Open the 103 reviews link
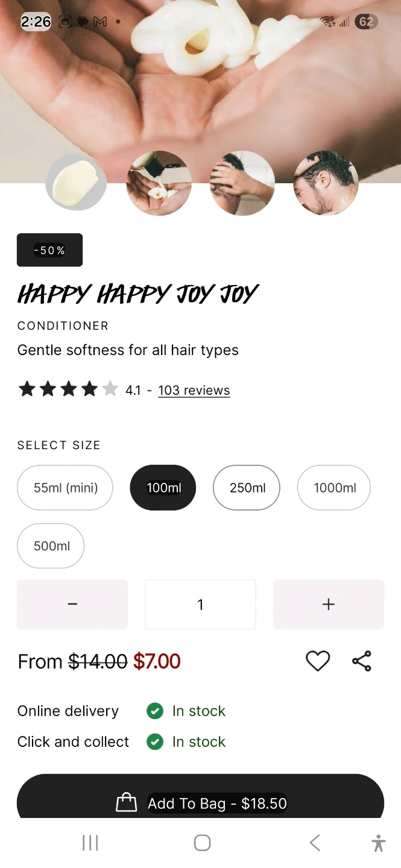Viewport: 401px width, 868px height. [x=194, y=391]
